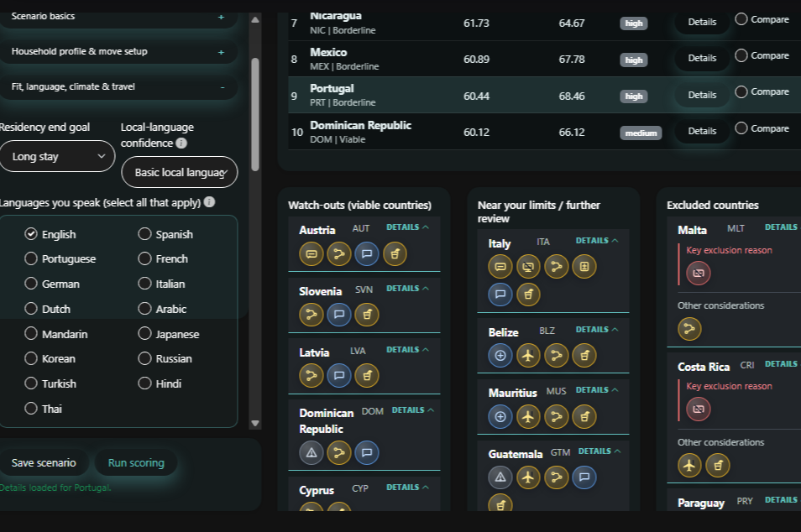Viewport: 801px width, 532px height.
Task: Click Belize's blue plus circle icon
Action: pyautogui.click(x=500, y=355)
